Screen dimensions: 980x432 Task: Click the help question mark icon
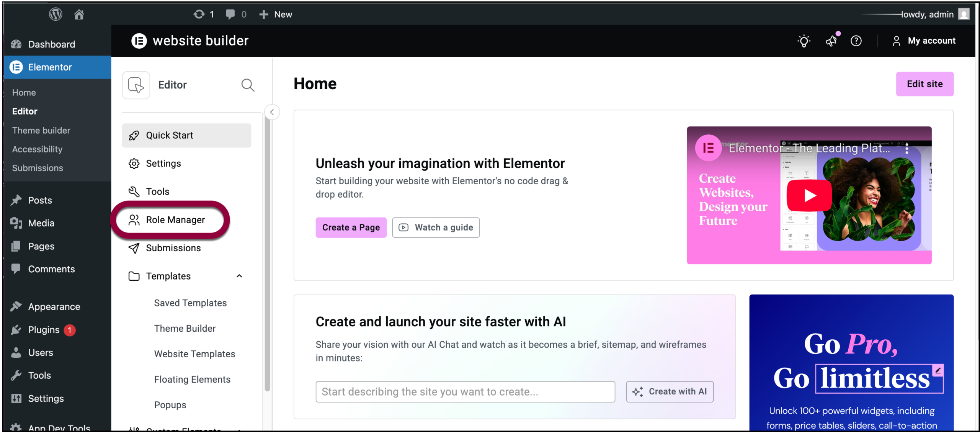(856, 41)
